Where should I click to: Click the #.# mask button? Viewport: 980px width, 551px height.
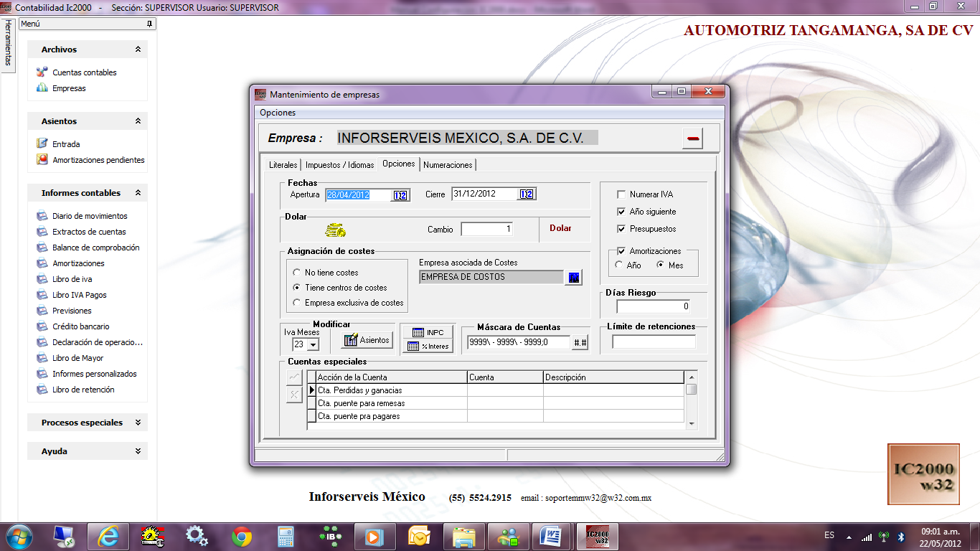click(580, 343)
